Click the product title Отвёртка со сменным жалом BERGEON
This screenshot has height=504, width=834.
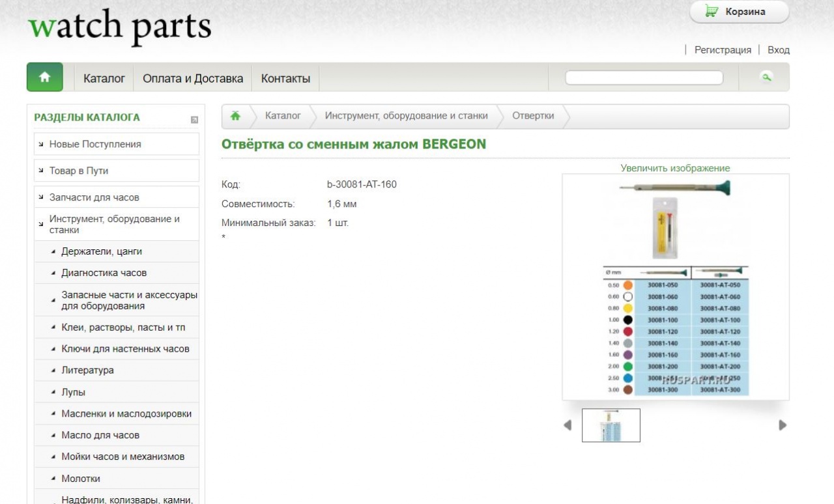354,144
